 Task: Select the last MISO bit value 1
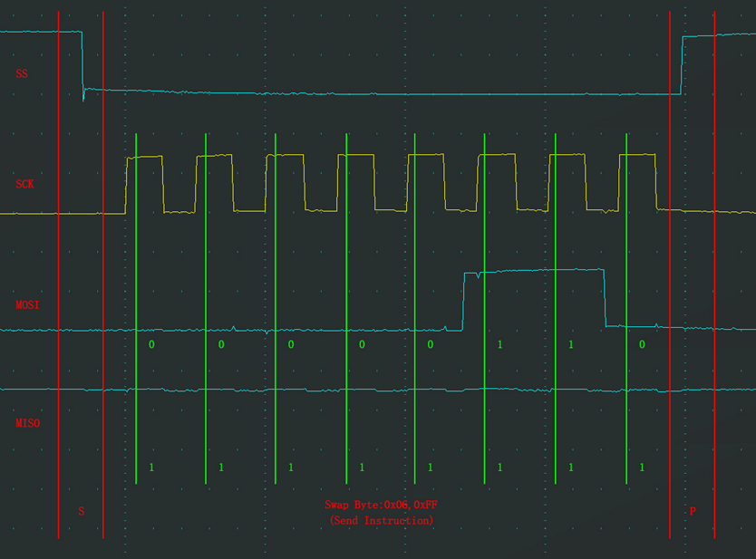[x=642, y=467]
